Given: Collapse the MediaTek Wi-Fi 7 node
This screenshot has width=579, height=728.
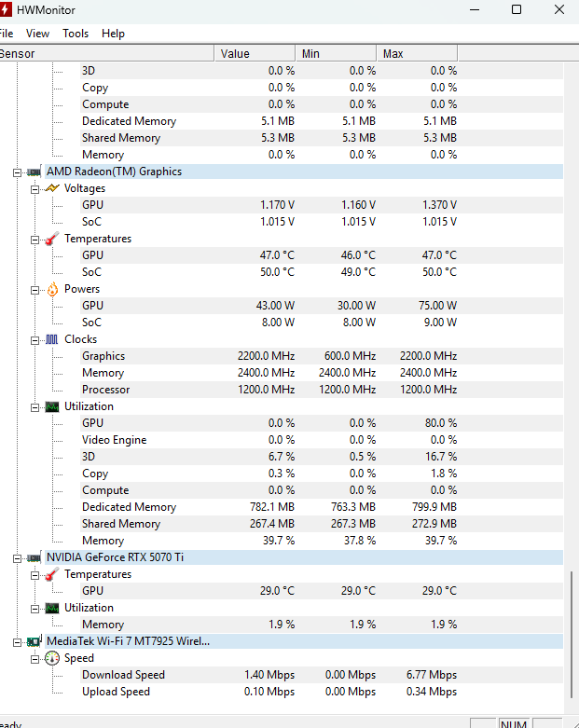Looking at the screenshot, I should pyautogui.click(x=17, y=642).
